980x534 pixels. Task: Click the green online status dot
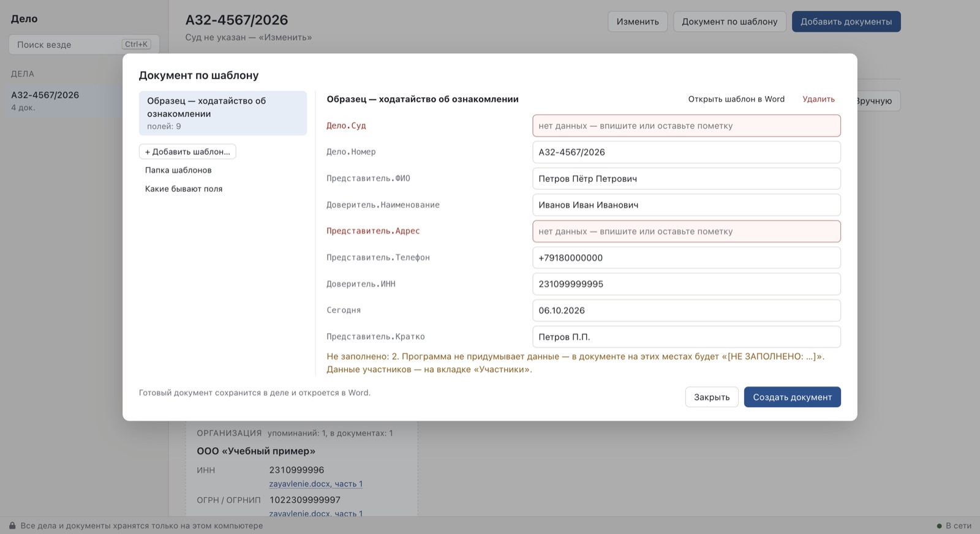pyautogui.click(x=939, y=525)
